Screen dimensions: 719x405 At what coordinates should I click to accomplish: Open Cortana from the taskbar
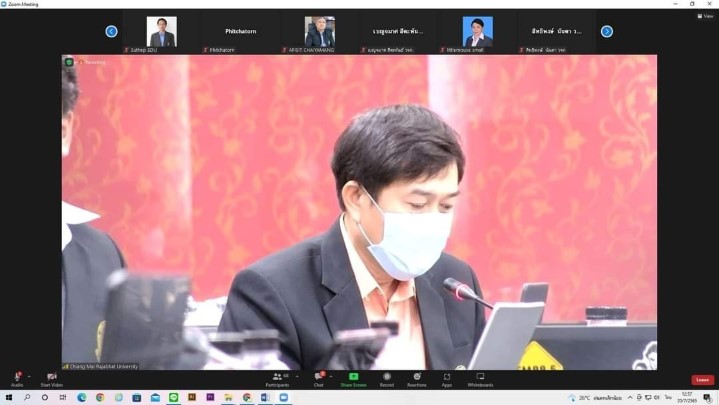coord(44,397)
